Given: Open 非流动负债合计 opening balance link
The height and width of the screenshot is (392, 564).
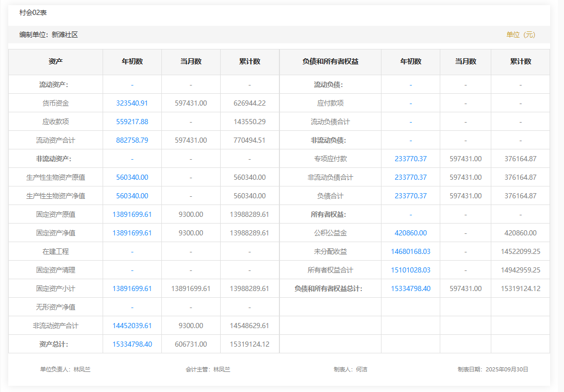Looking at the screenshot, I should coord(410,177).
